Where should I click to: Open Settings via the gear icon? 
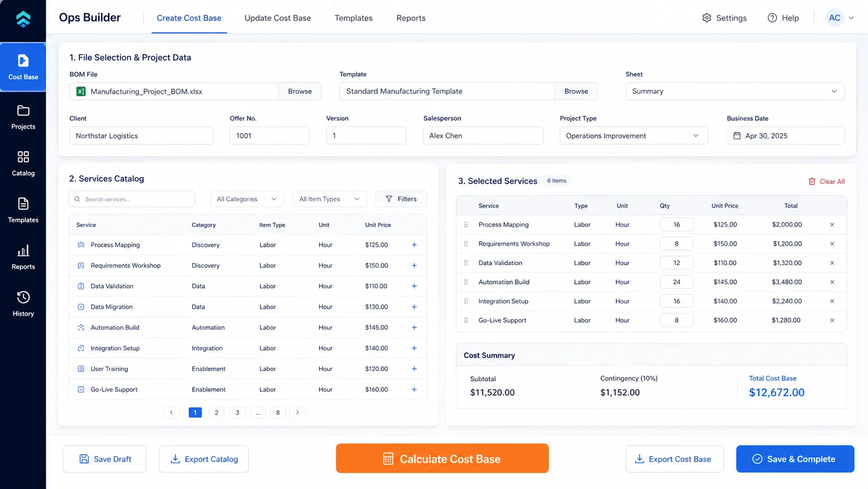(707, 18)
